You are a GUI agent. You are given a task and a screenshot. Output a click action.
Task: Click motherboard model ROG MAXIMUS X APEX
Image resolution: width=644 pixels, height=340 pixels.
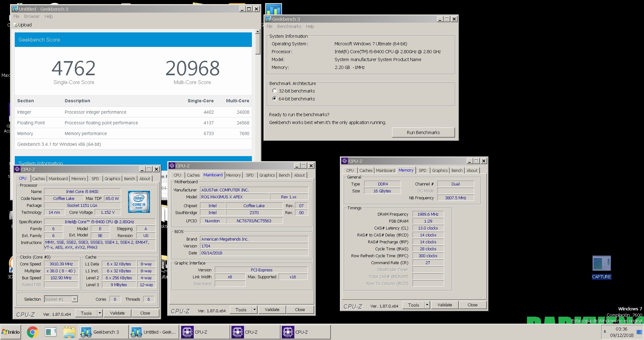point(235,197)
